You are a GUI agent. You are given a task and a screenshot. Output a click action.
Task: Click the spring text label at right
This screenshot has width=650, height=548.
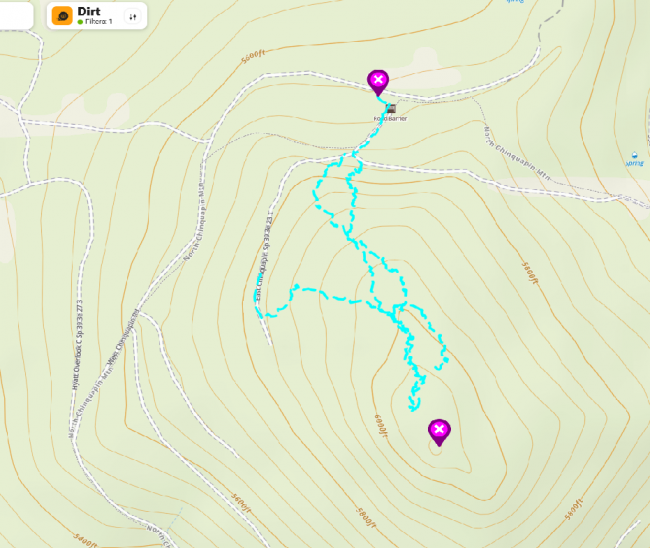point(635,163)
